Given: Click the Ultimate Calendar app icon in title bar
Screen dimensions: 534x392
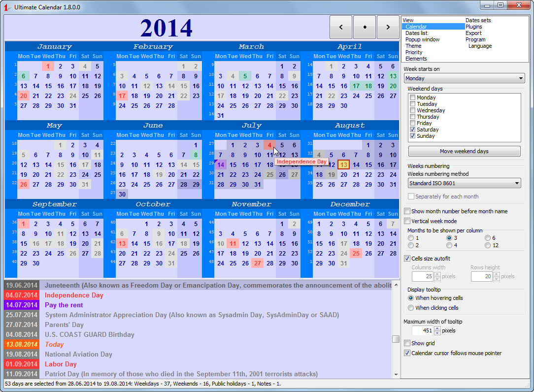Looking at the screenshot, I should [x=6, y=7].
